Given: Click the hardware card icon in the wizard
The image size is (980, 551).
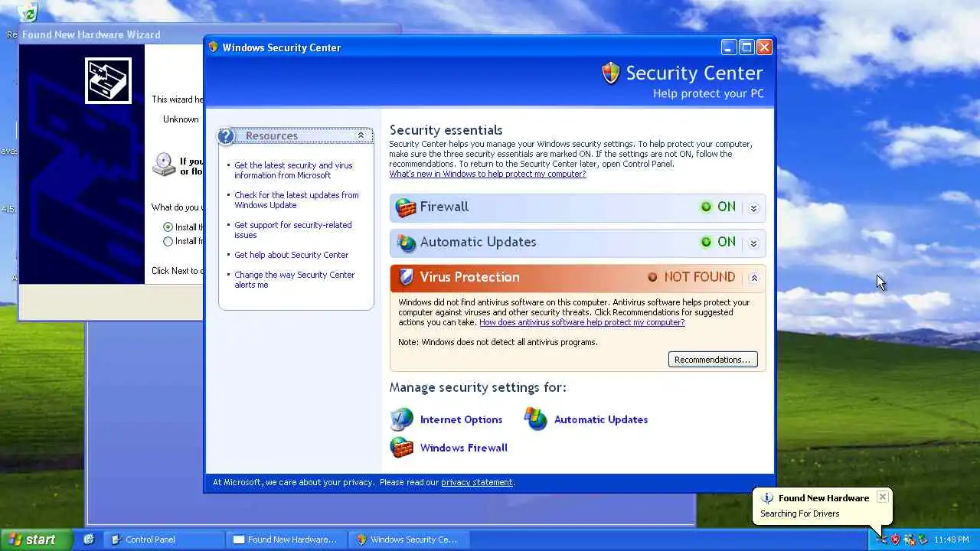Looking at the screenshot, I should pyautogui.click(x=108, y=80).
